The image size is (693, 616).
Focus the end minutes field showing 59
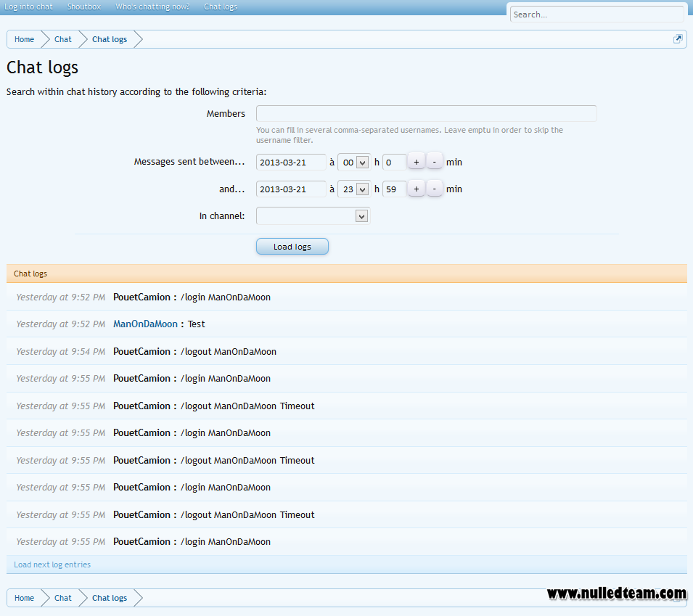(x=394, y=189)
